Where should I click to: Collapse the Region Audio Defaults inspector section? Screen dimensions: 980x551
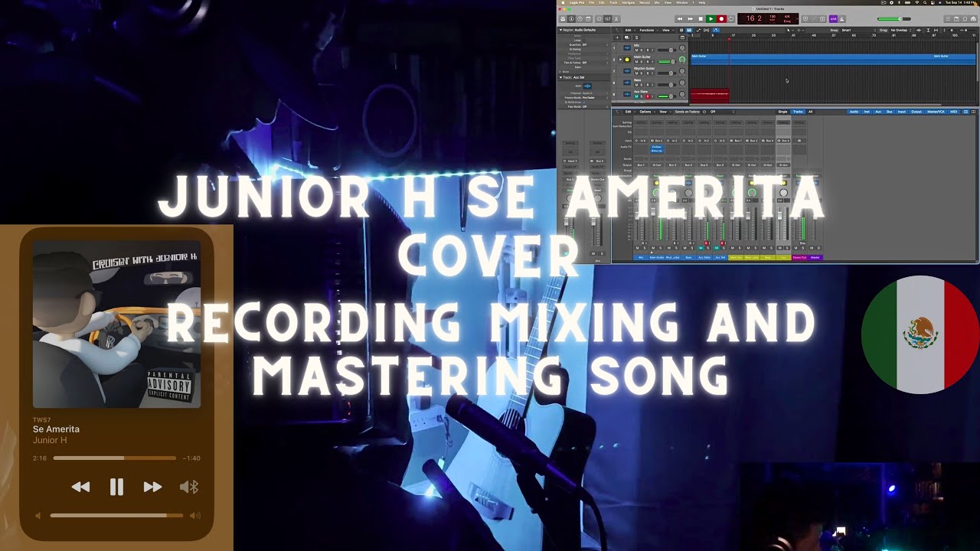pyautogui.click(x=560, y=30)
